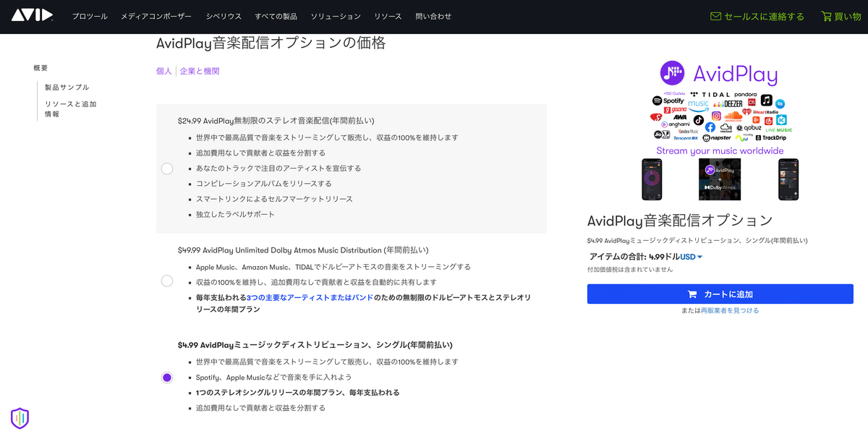
Task: Click the 再販業者を見つける link
Action: click(x=730, y=310)
